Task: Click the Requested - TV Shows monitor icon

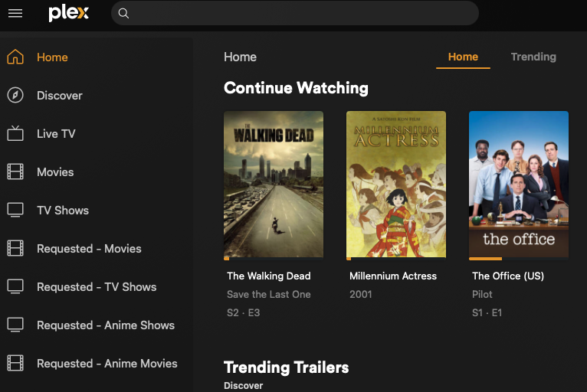Action: tap(15, 286)
